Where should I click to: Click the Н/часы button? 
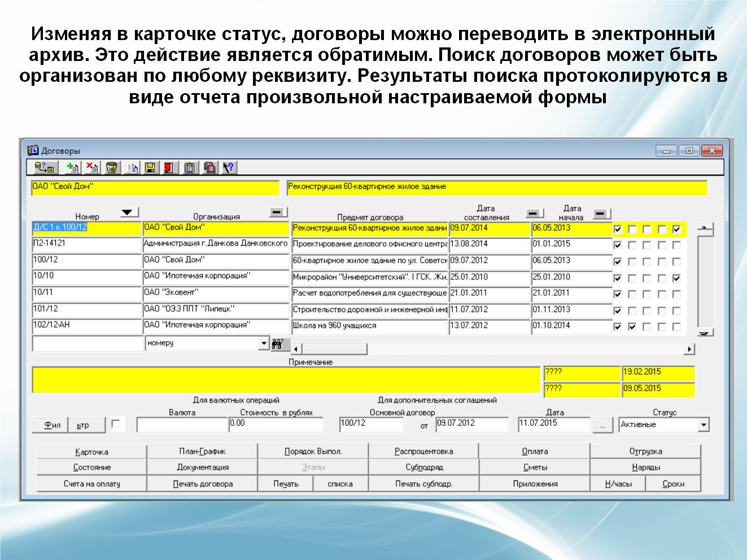(x=618, y=484)
